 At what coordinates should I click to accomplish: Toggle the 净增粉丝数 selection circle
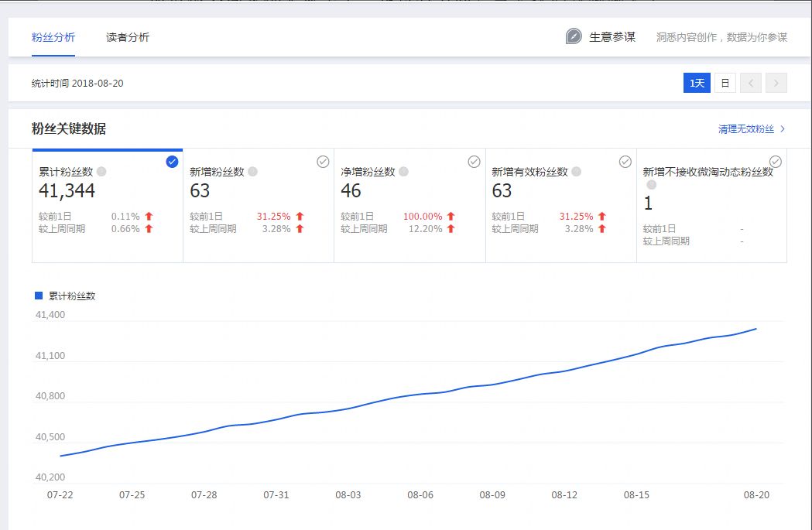[473, 162]
